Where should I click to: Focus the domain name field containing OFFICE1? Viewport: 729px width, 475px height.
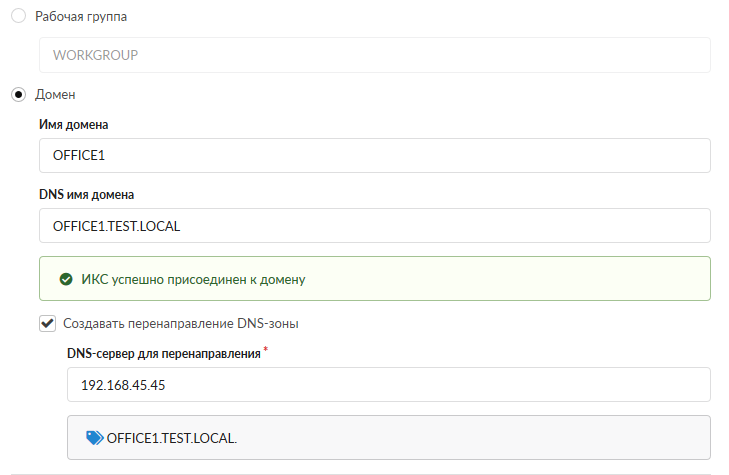point(374,155)
